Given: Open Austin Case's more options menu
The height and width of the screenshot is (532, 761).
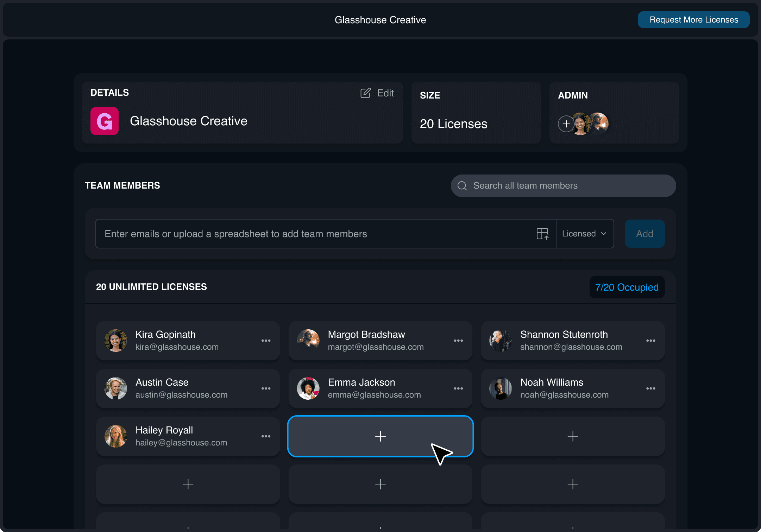Looking at the screenshot, I should pos(266,388).
